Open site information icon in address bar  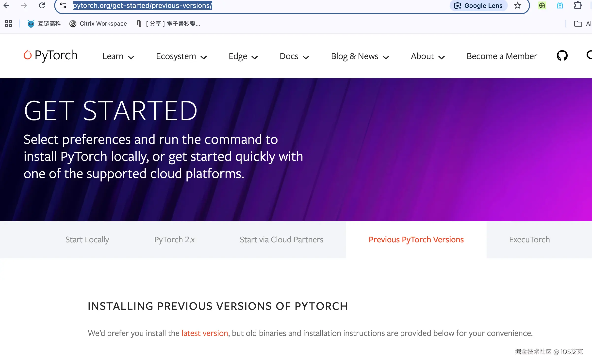(x=63, y=5)
